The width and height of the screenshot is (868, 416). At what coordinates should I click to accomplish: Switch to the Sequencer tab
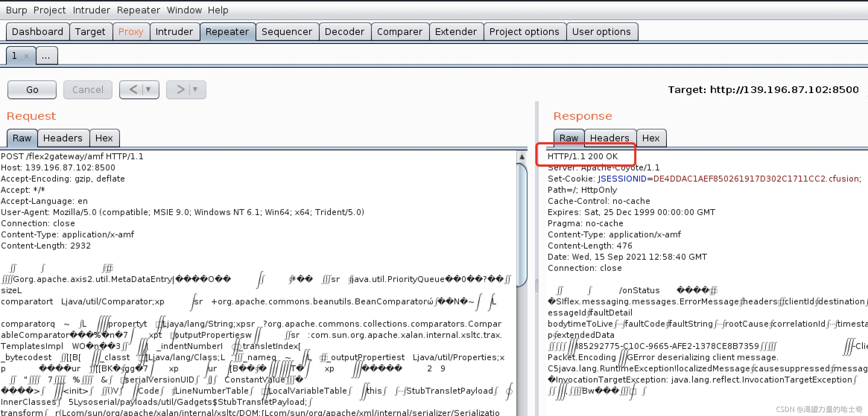click(287, 32)
